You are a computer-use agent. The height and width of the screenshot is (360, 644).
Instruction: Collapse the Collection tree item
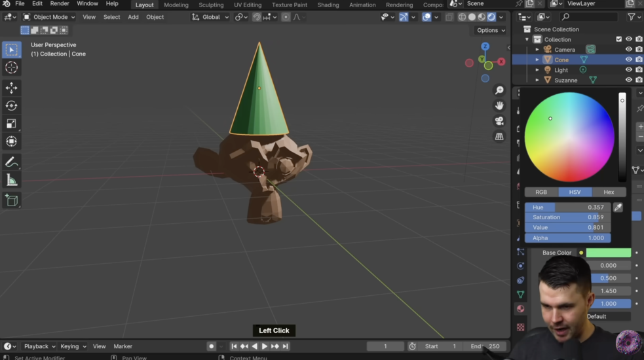click(527, 39)
